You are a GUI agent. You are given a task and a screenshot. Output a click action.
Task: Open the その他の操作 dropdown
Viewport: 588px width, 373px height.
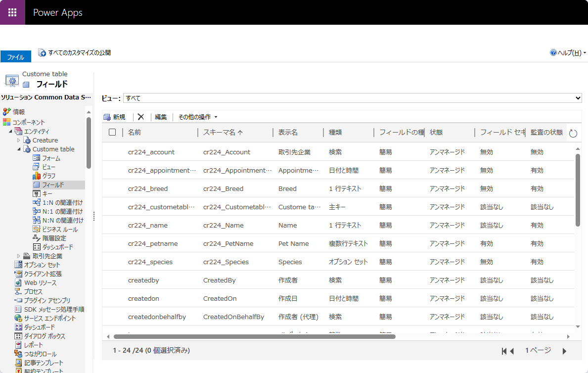click(x=194, y=116)
